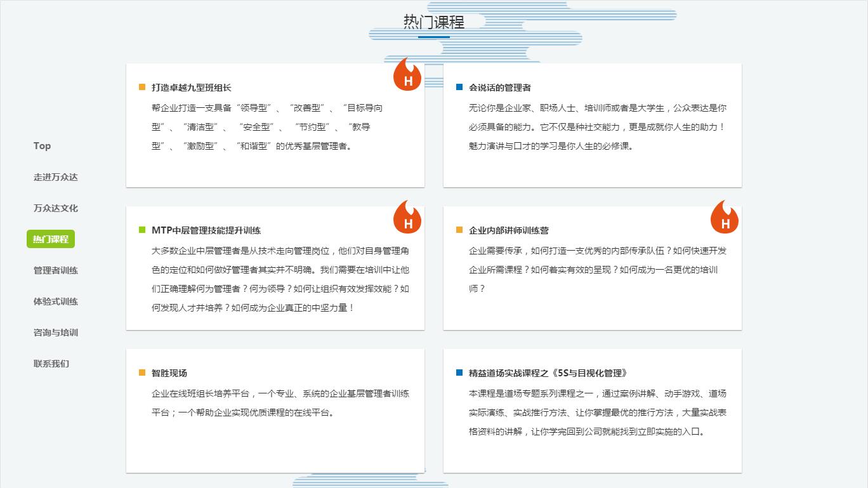The height and width of the screenshot is (488, 868).
Task: Click blue square bullet beside 会说话的管理者
Action: pyautogui.click(x=459, y=88)
